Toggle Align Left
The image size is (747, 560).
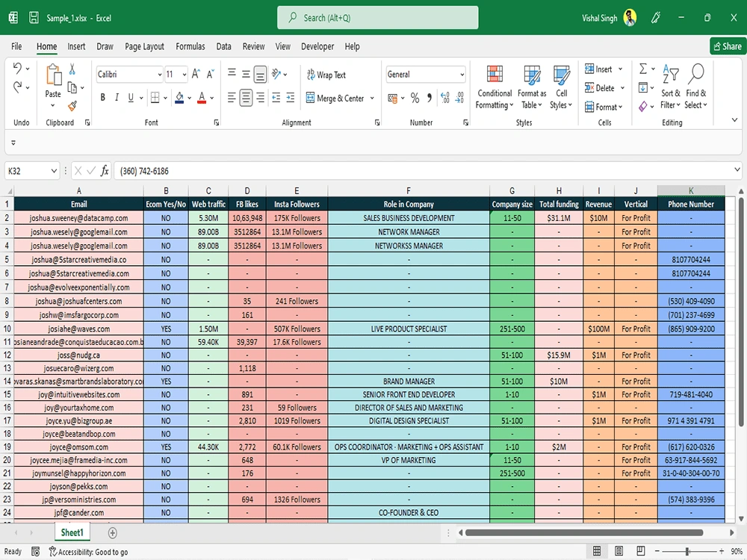[x=232, y=98]
